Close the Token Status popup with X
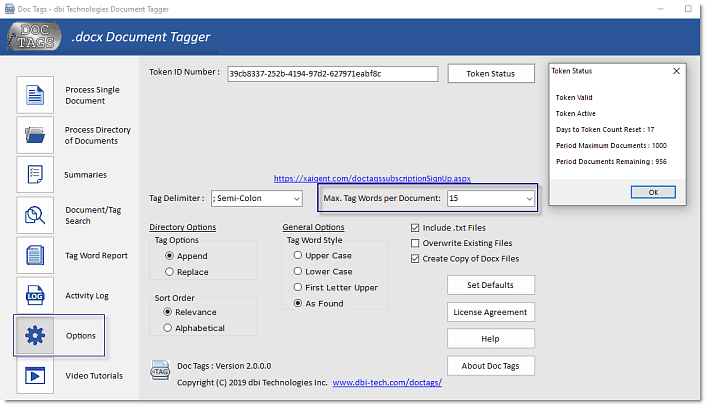Image resolution: width=706 pixels, height=406 pixels. coord(676,71)
